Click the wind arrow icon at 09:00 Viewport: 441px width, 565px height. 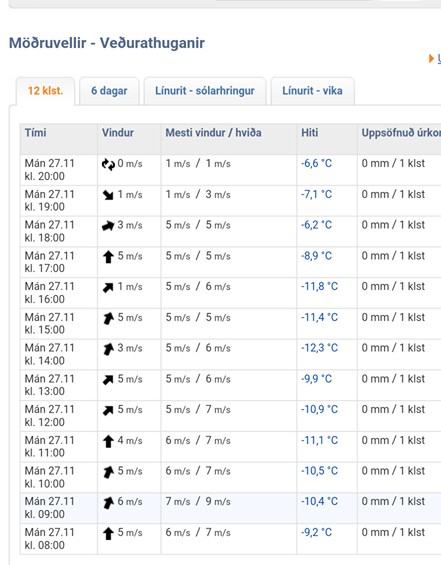[108, 503]
